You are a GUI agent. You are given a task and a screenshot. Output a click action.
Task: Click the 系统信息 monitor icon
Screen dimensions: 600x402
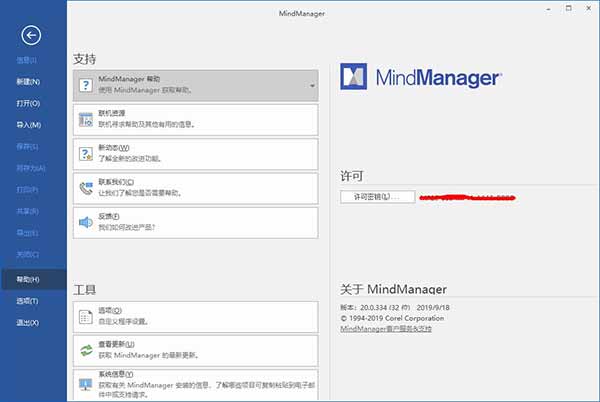click(86, 384)
